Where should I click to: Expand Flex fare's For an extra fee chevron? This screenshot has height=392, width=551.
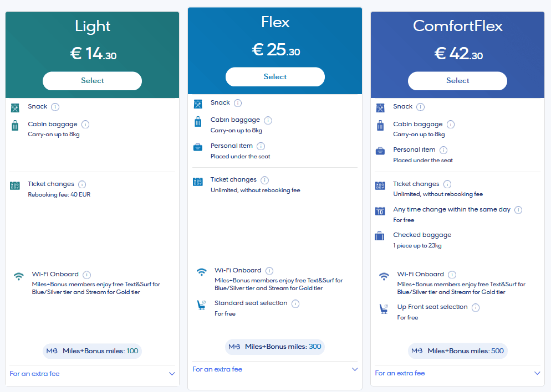pyautogui.click(x=355, y=369)
